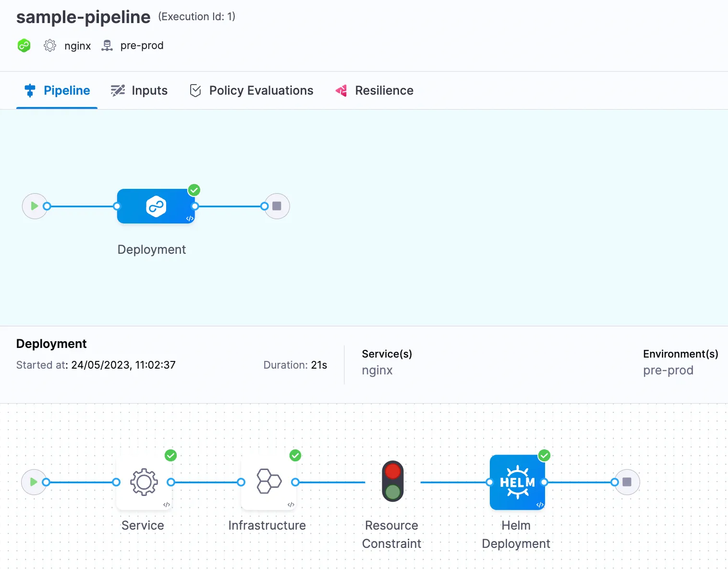Click the code icon on the Service step
The height and width of the screenshot is (570, 728).
click(167, 505)
